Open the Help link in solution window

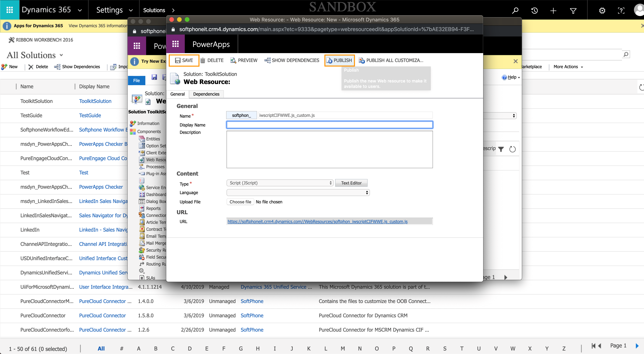click(x=512, y=77)
